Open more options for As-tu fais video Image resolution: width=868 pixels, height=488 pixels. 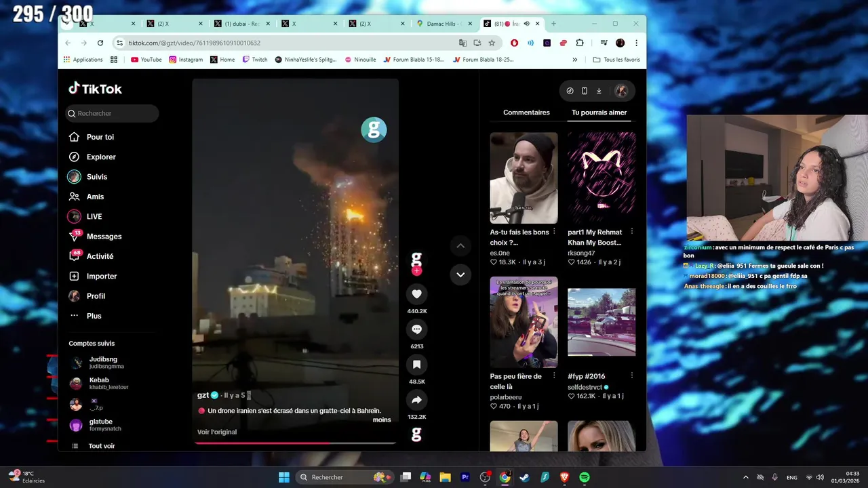(554, 232)
